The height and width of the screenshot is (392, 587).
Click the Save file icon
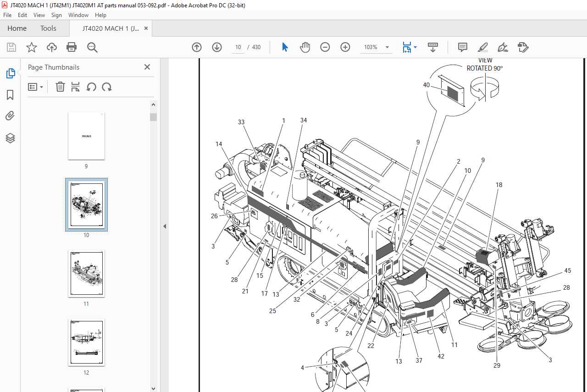[11, 47]
